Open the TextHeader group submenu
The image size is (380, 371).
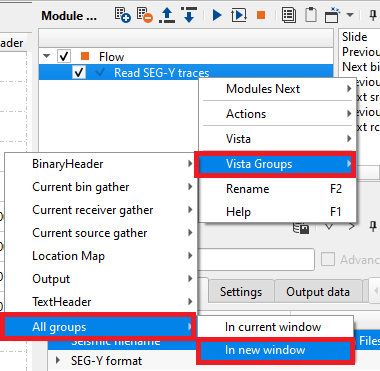101,302
